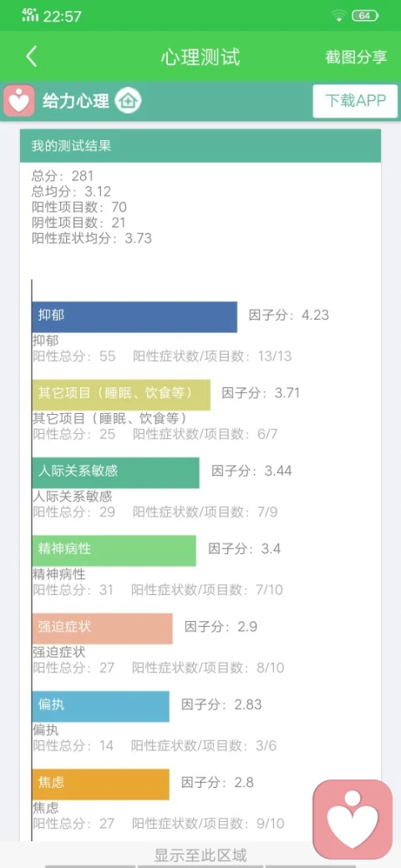Tap the green house badge icon
The width and height of the screenshot is (401, 868).
[x=128, y=101]
